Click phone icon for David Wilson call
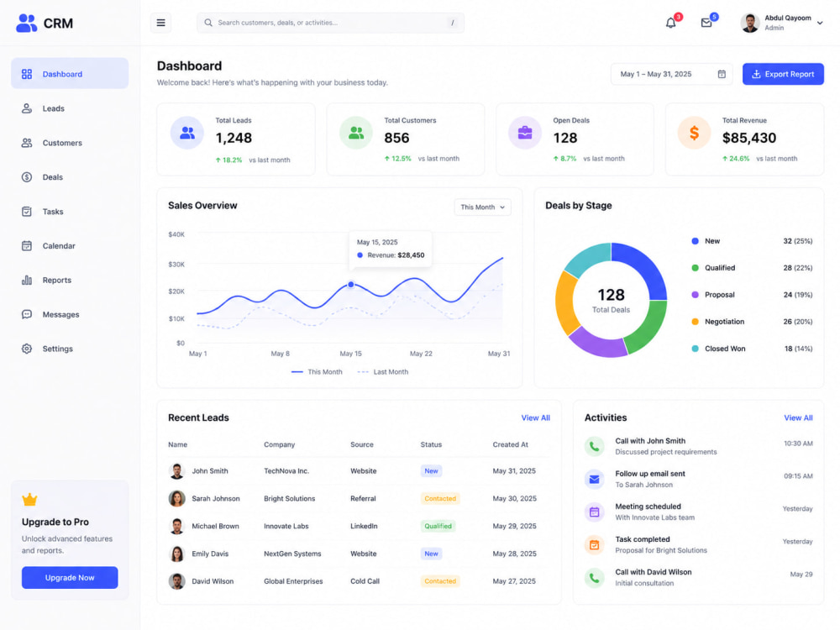840x630 pixels. 594,578
